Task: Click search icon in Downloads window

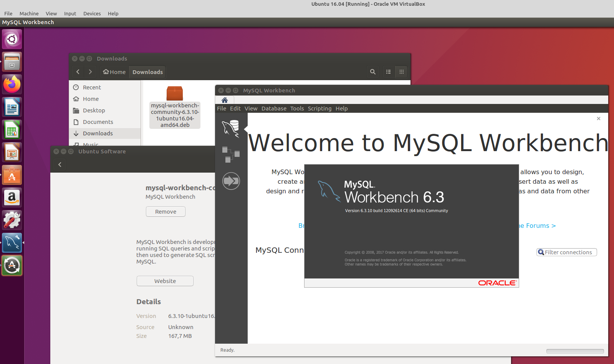Action: coord(372,72)
